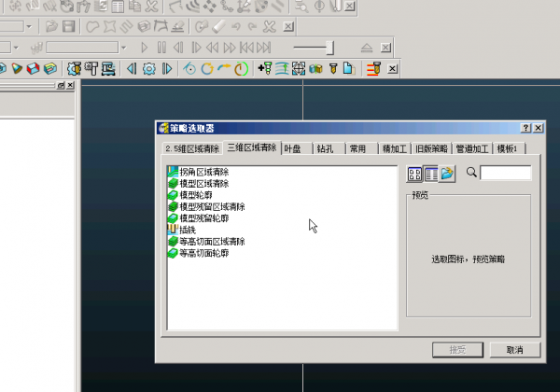The width and height of the screenshot is (560, 392).
Task: Click the blue left-arrow previous icon
Action: pos(132,68)
